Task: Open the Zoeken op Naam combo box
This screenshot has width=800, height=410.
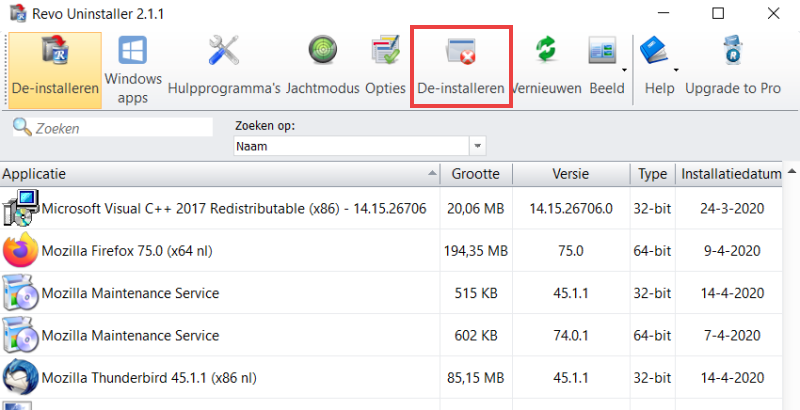Action: pos(359,146)
